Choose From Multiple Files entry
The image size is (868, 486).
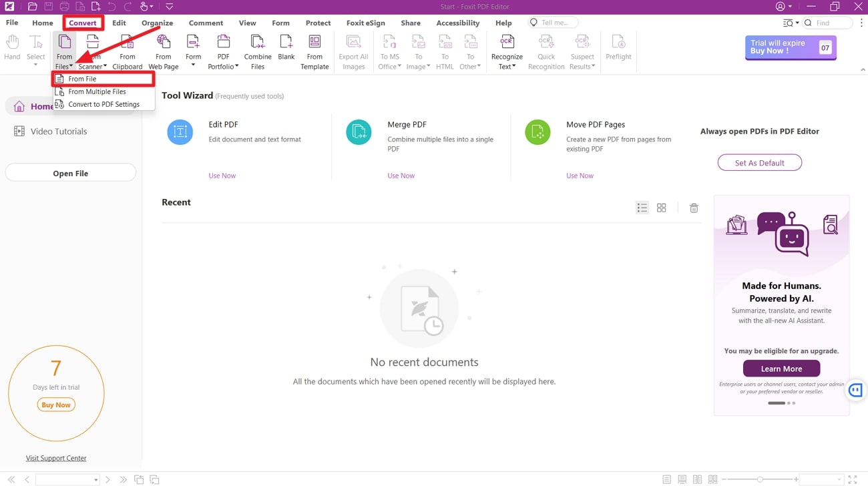point(104,91)
